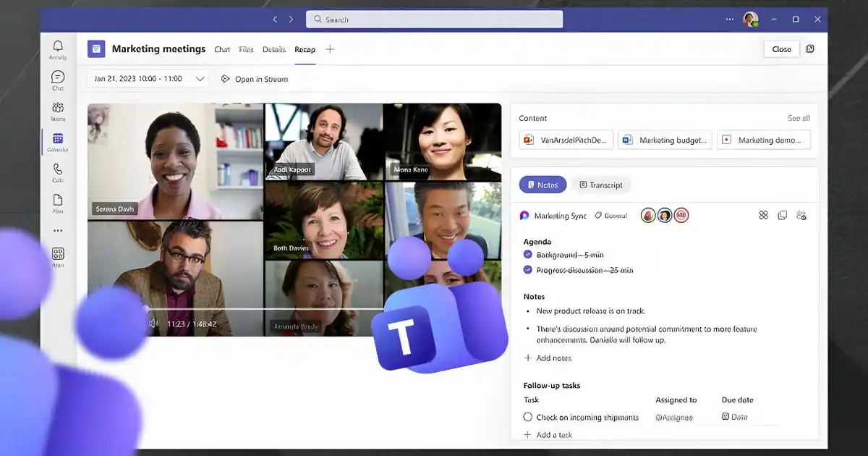Select the first avatar in notes header

[x=648, y=215]
